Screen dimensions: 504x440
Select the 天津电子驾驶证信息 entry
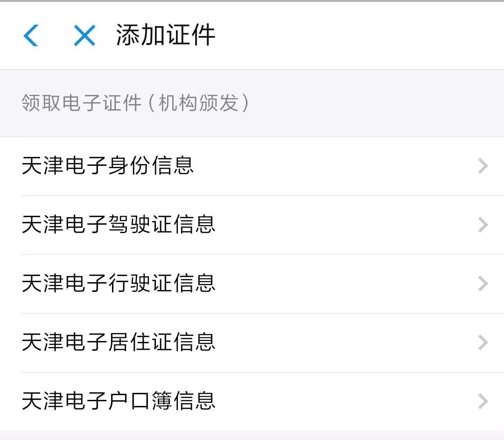click(x=119, y=225)
